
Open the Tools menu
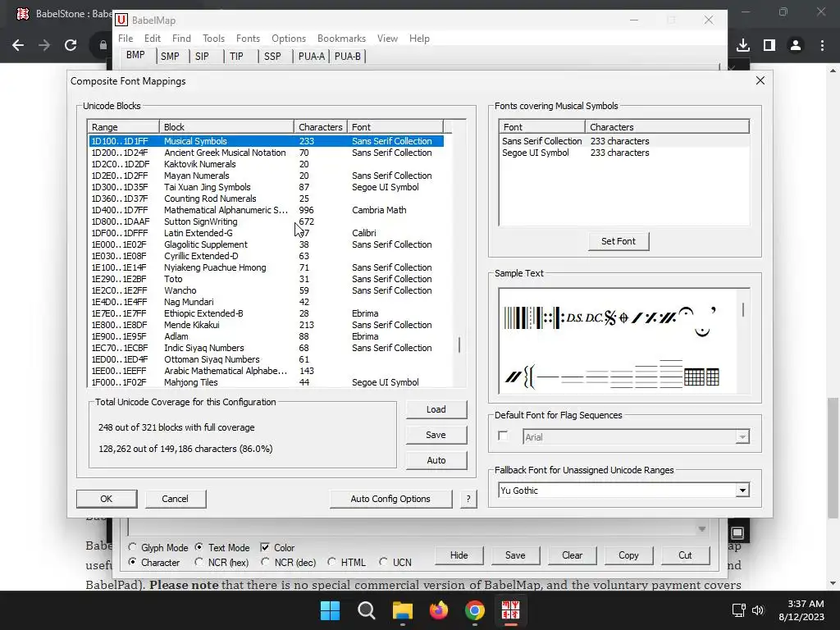coord(213,39)
